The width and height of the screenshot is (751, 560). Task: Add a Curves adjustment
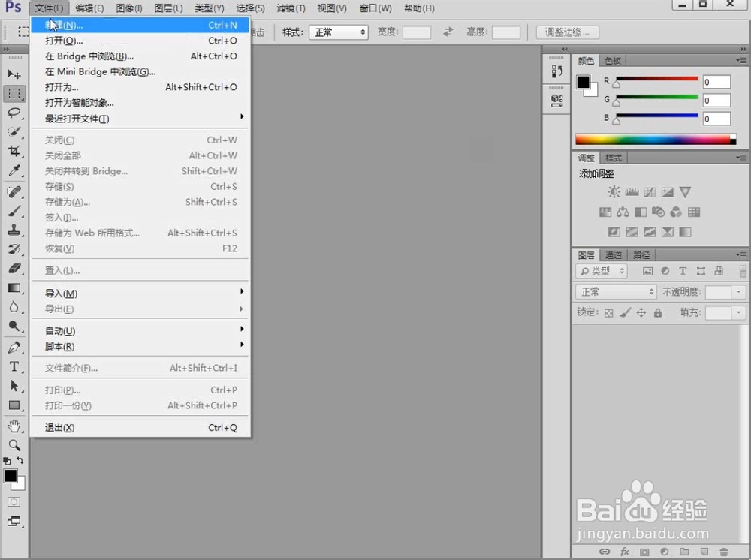[x=650, y=192]
